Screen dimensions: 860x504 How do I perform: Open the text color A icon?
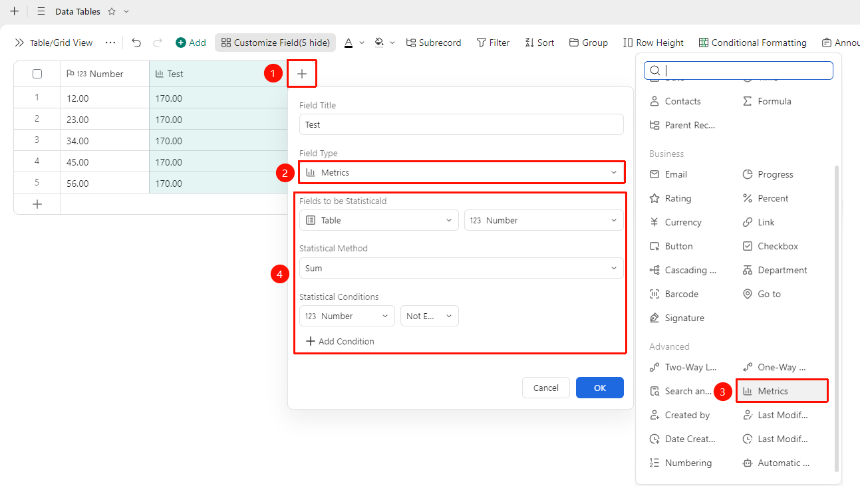pos(349,43)
